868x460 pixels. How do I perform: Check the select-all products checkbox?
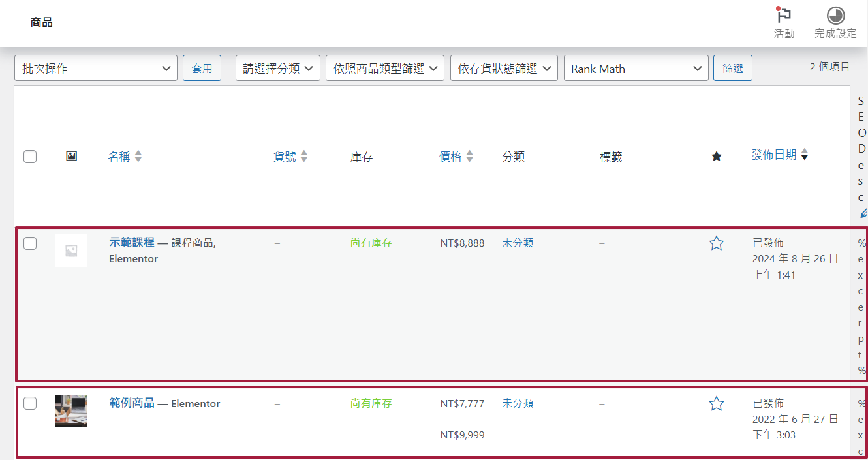30,157
